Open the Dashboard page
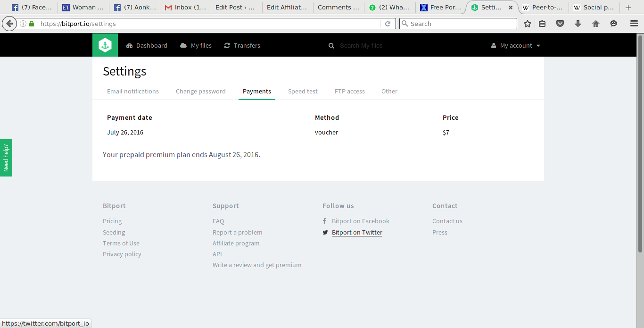The width and height of the screenshot is (644, 328). coord(147,45)
